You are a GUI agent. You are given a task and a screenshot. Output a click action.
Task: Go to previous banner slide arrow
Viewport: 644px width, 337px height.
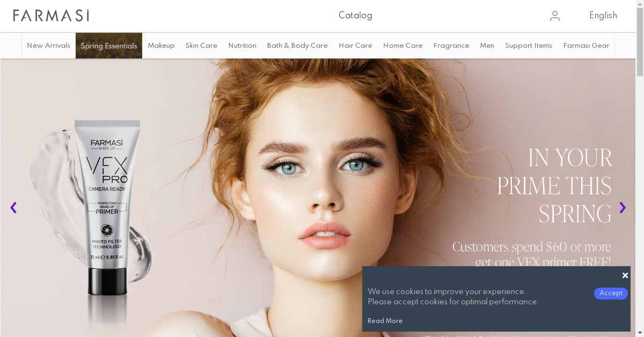click(14, 208)
